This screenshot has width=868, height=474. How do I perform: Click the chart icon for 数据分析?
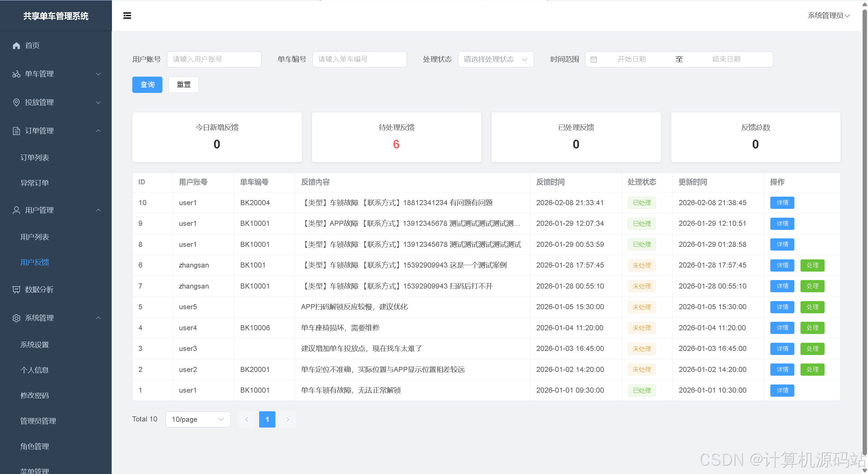(16, 290)
